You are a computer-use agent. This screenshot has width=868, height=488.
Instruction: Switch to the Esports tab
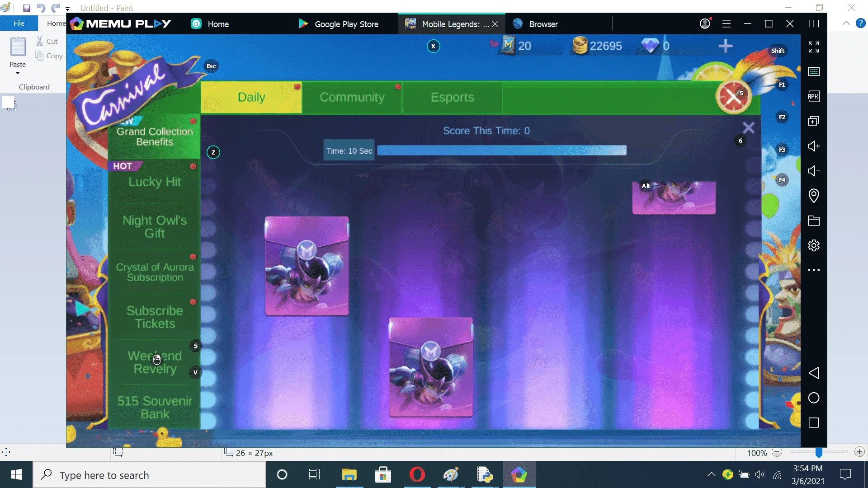(452, 97)
